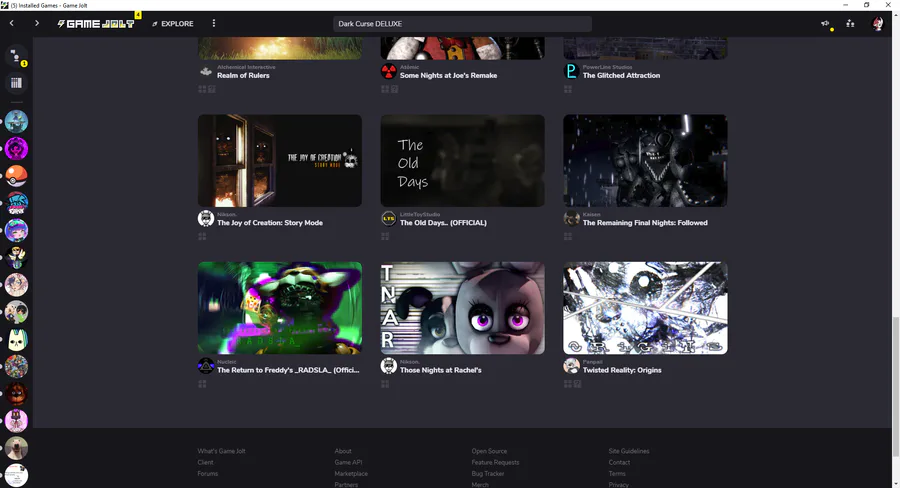Image resolution: width=900 pixels, height=488 pixels.
Task: Open the Bug Tracker footer link
Action: [488, 474]
